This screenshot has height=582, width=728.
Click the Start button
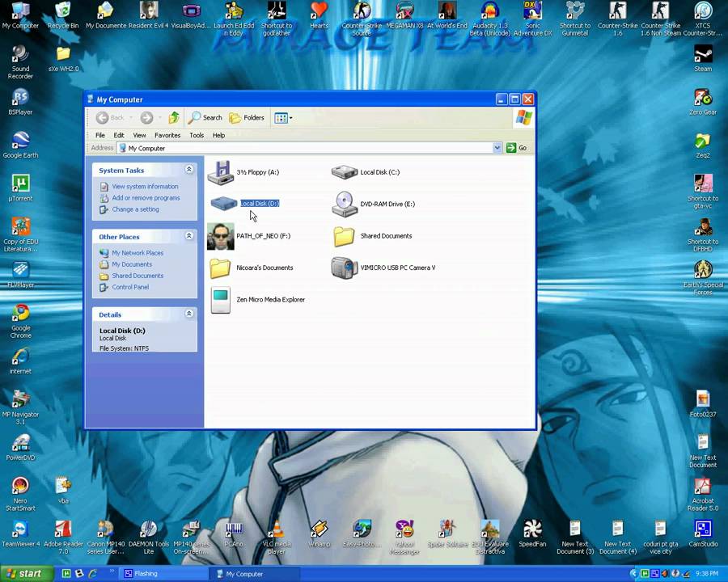[x=27, y=574]
